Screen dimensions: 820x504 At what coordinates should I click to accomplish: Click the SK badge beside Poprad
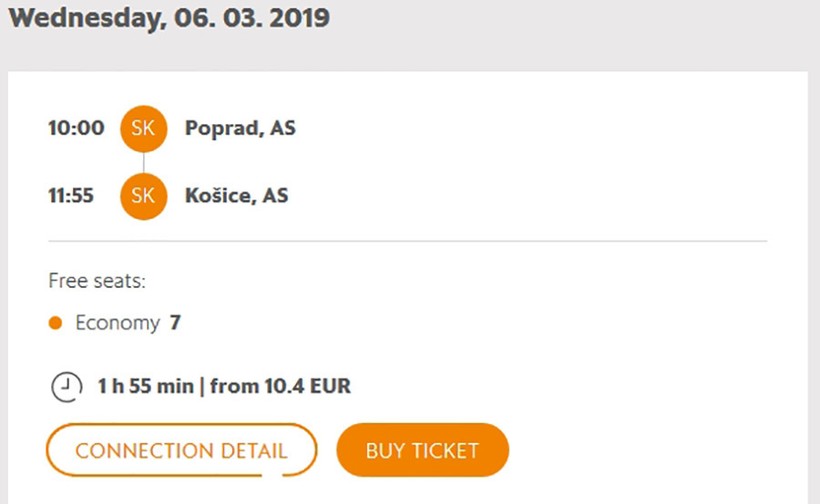pos(143,129)
